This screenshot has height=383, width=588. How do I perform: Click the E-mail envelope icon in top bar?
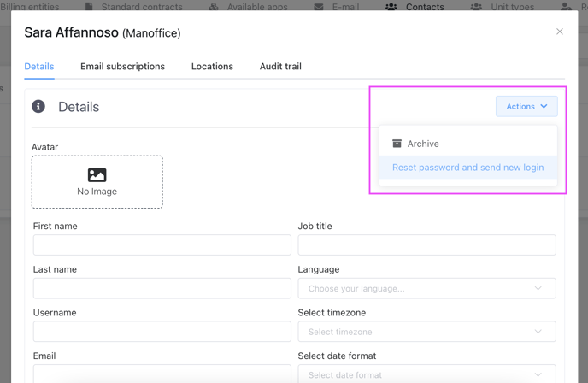pos(319,7)
